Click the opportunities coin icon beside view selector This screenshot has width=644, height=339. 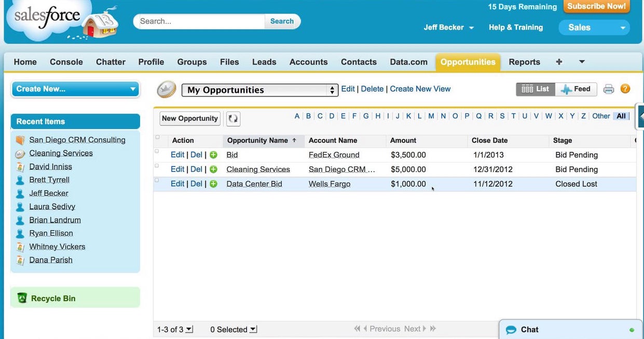point(167,89)
